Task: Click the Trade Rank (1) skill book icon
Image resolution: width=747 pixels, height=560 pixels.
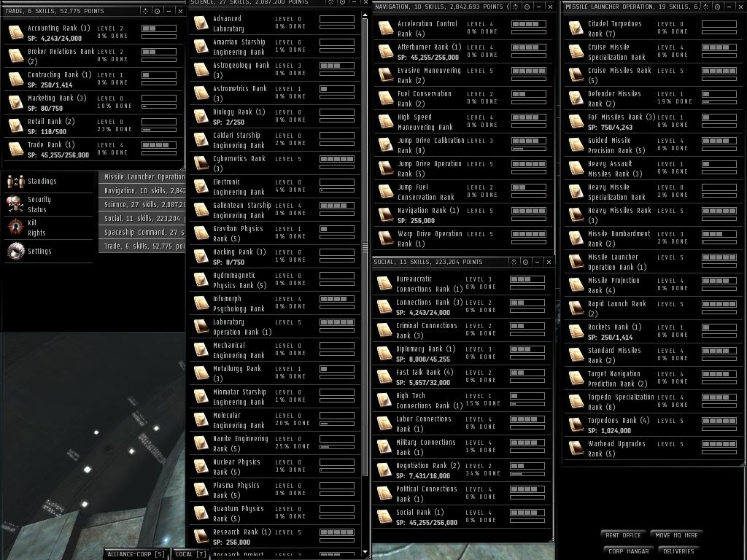Action: [x=16, y=149]
